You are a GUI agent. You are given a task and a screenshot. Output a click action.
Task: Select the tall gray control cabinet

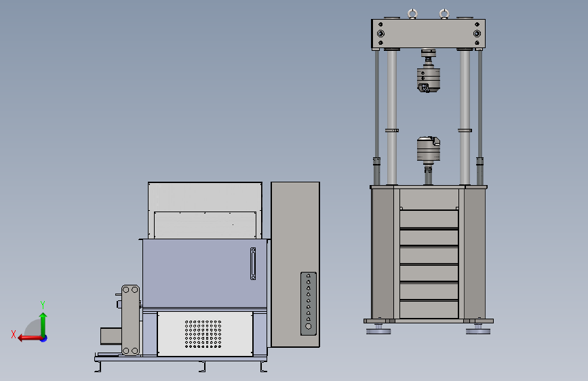pos(296,265)
